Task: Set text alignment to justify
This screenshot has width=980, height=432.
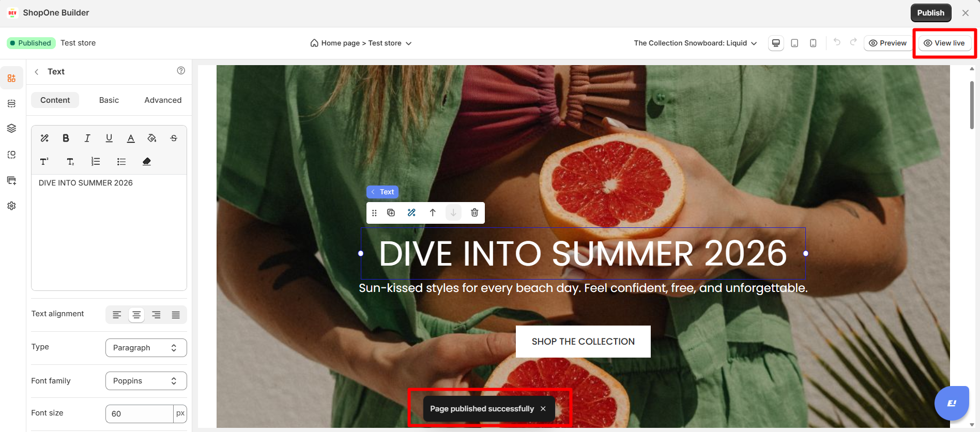Action: click(176, 315)
